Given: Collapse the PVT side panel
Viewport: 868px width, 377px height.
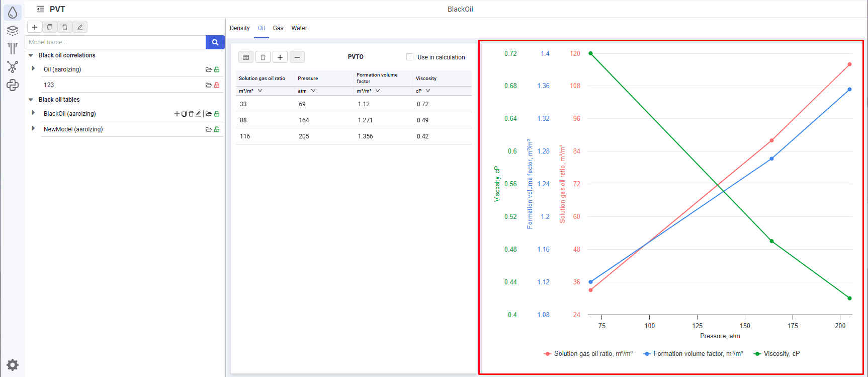Looking at the screenshot, I should pos(41,9).
